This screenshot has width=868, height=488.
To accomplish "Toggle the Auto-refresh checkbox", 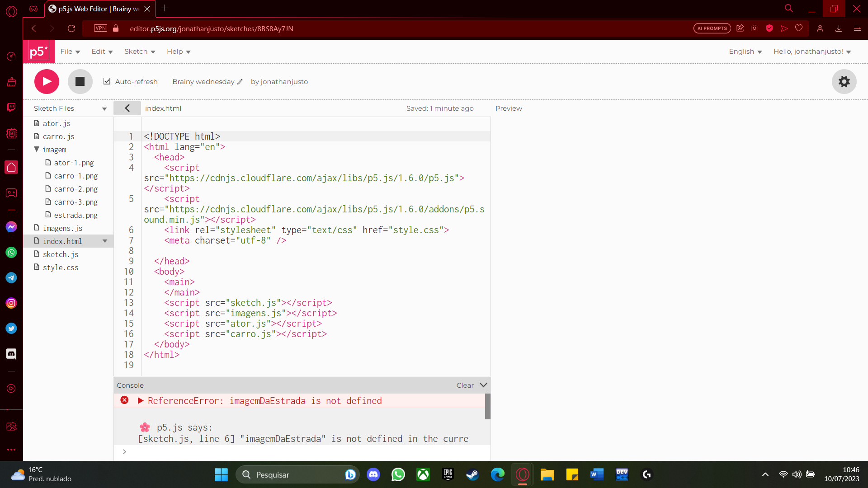I will tap(107, 82).
